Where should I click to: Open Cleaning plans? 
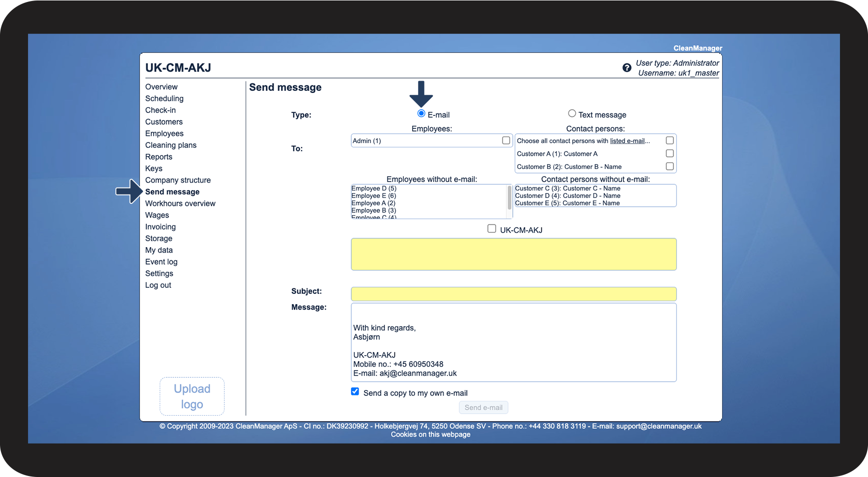click(x=170, y=145)
